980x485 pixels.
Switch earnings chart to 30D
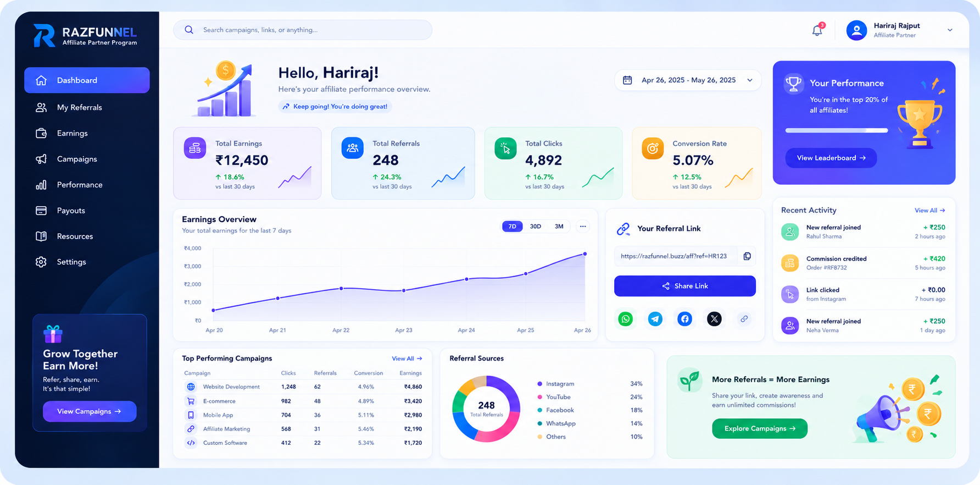pos(536,227)
